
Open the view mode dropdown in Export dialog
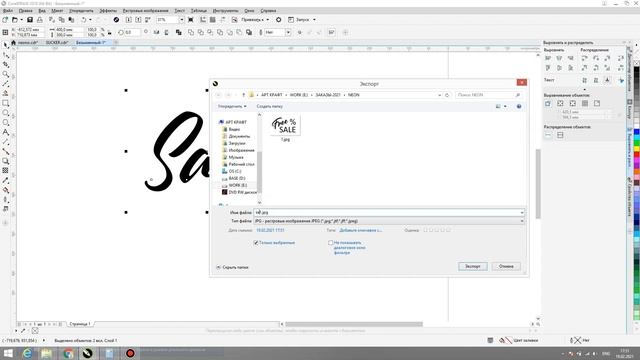505,106
